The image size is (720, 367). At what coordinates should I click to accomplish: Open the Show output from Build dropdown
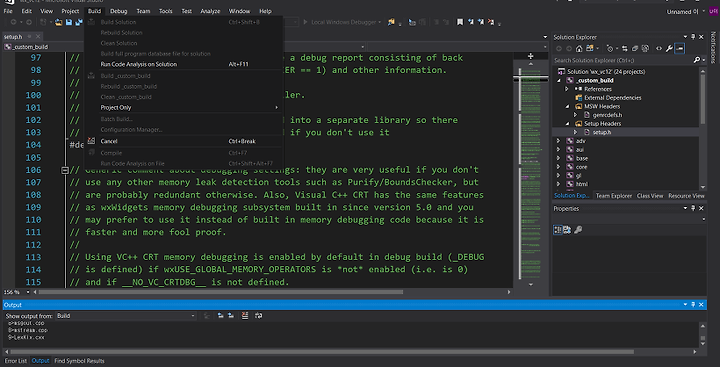click(x=126, y=316)
